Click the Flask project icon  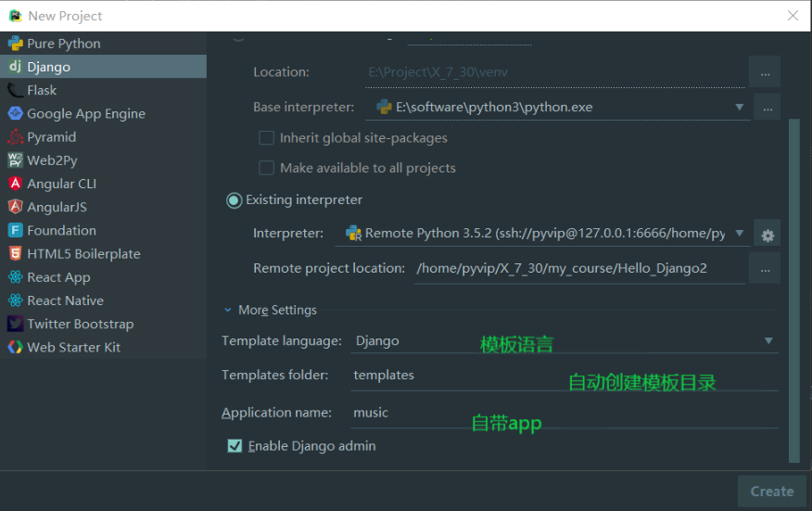(x=16, y=90)
